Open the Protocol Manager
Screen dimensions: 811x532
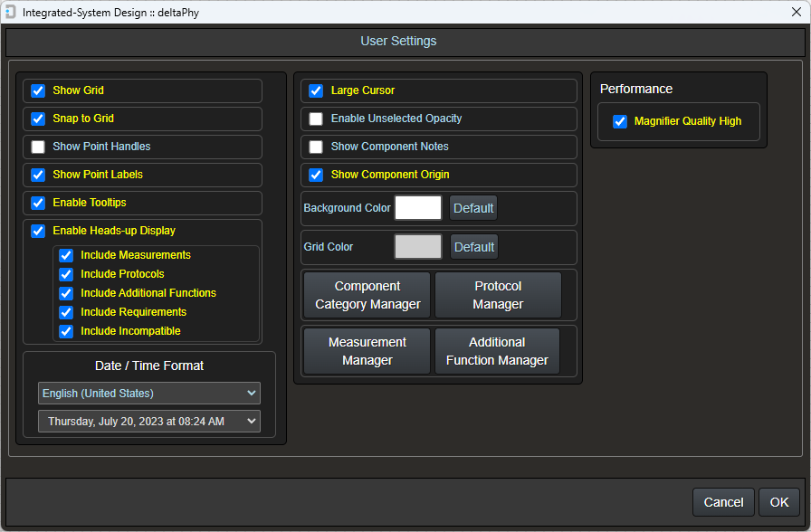(x=497, y=294)
